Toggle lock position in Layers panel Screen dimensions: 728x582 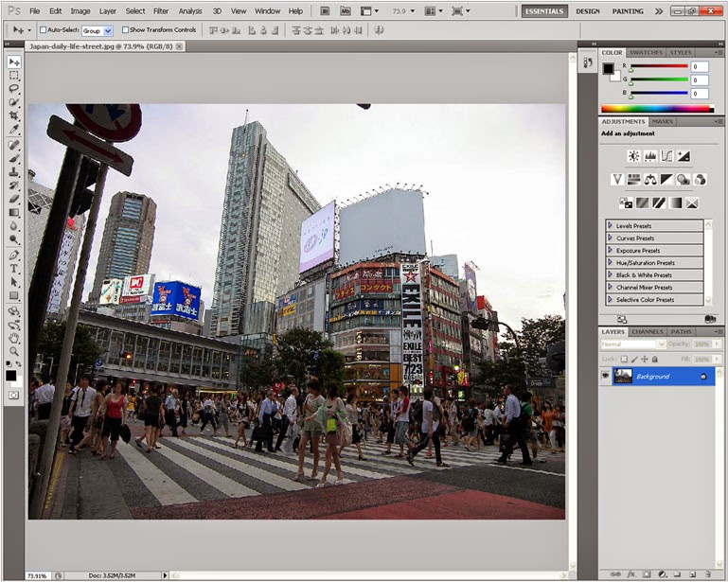[645, 360]
